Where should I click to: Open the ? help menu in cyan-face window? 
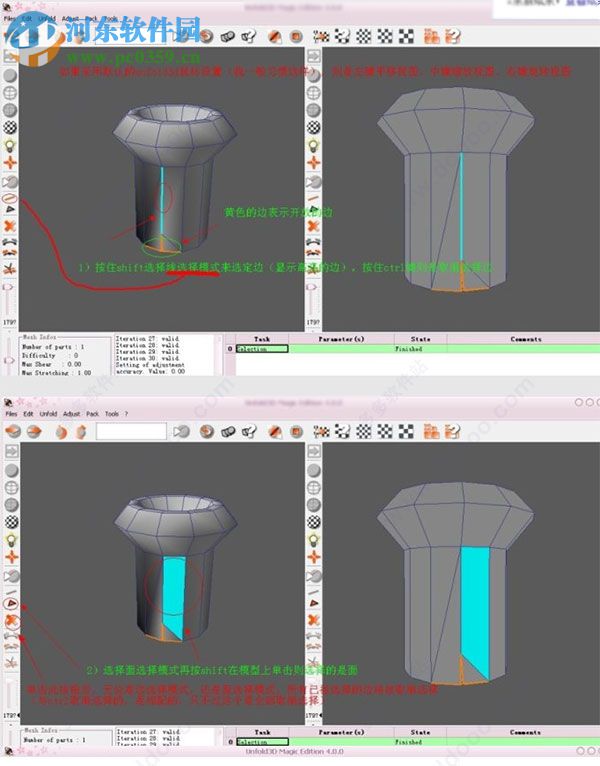[126, 414]
